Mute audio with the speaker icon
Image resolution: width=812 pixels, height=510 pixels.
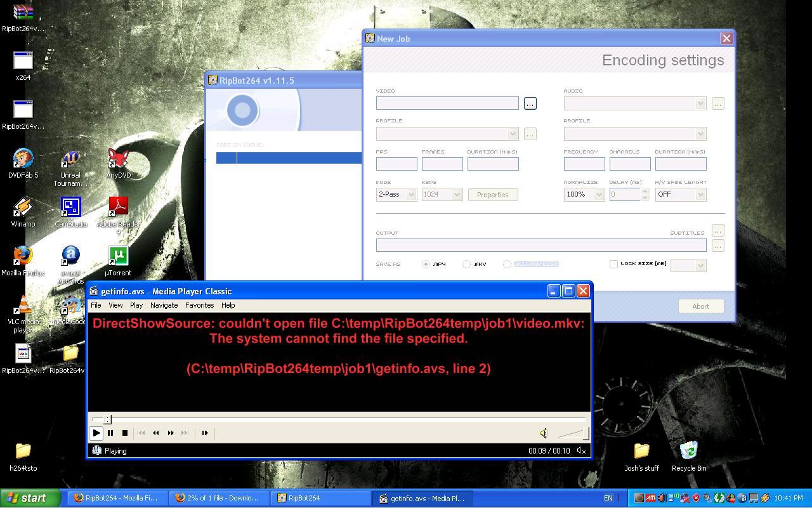[x=544, y=433]
